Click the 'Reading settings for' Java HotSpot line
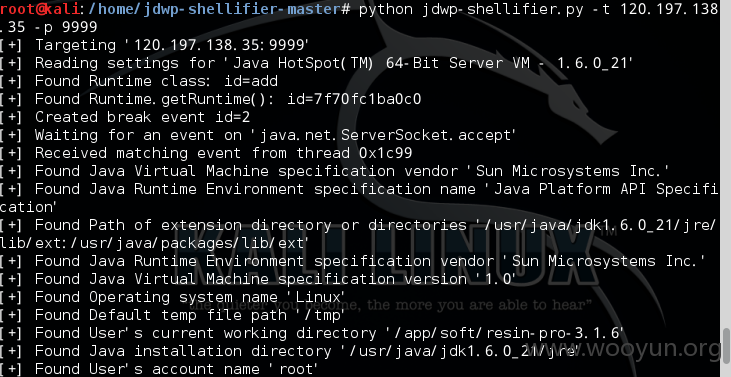The image size is (731, 377). pyautogui.click(x=317, y=63)
